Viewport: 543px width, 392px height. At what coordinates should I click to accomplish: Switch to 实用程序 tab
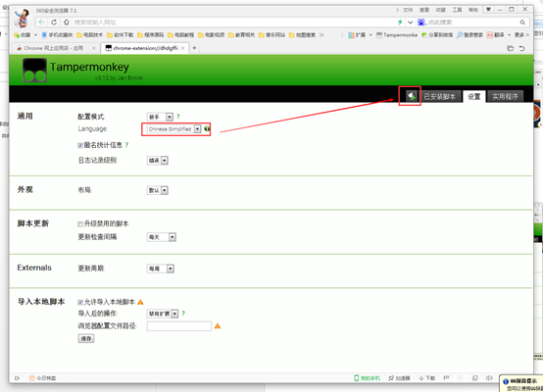pyautogui.click(x=505, y=97)
